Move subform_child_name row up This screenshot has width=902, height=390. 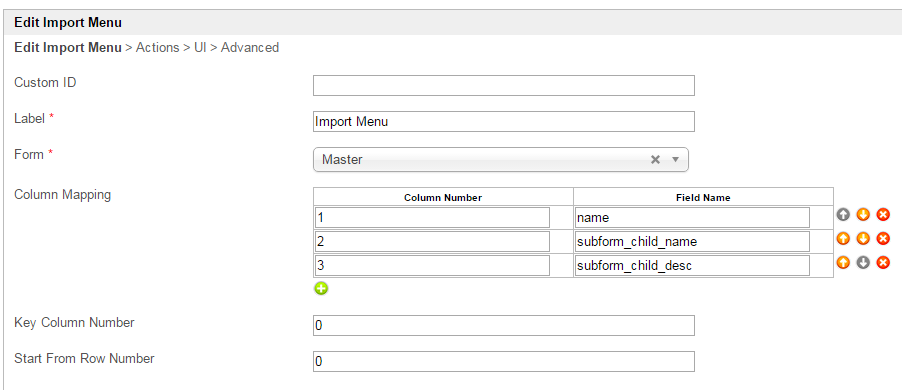[843, 238]
